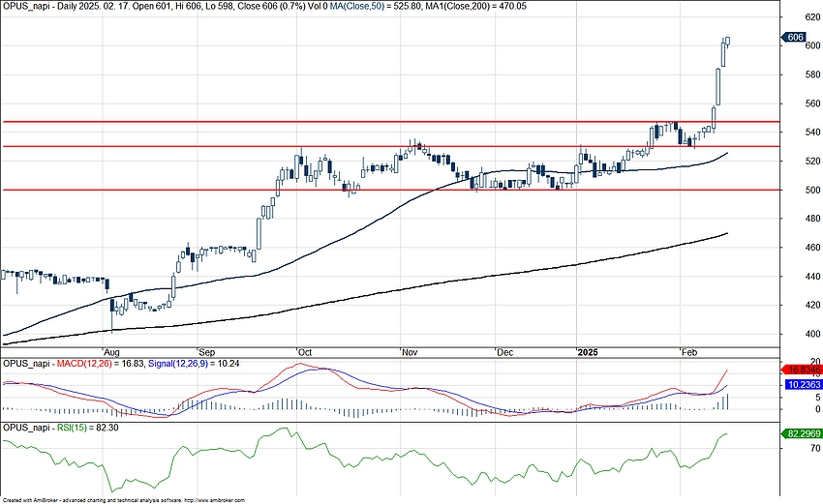Click the 540 price axis label

click(812, 133)
